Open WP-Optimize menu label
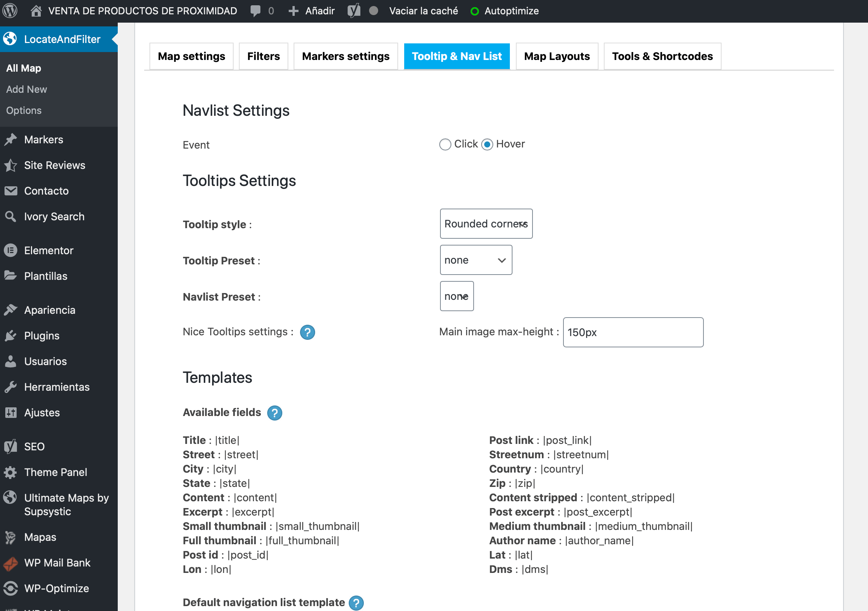The height and width of the screenshot is (611, 868). (x=56, y=588)
